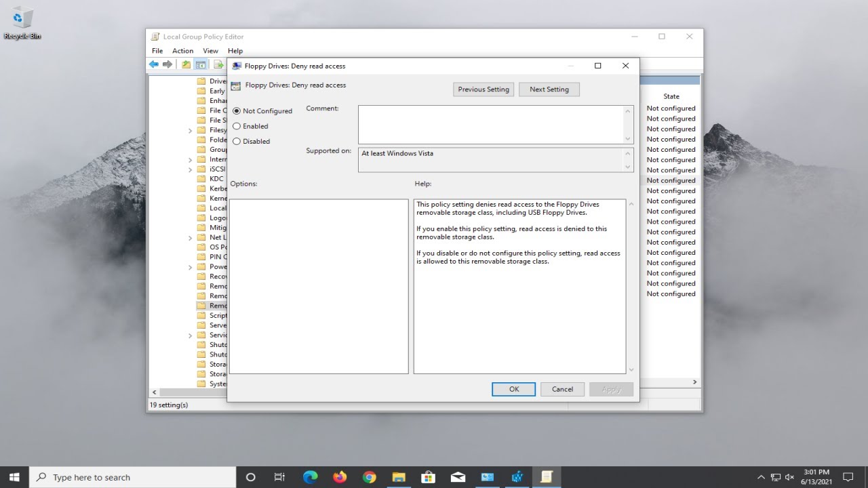Image resolution: width=868 pixels, height=488 pixels.
Task: Expand the 'Intern' tree folder
Action: click(191, 159)
